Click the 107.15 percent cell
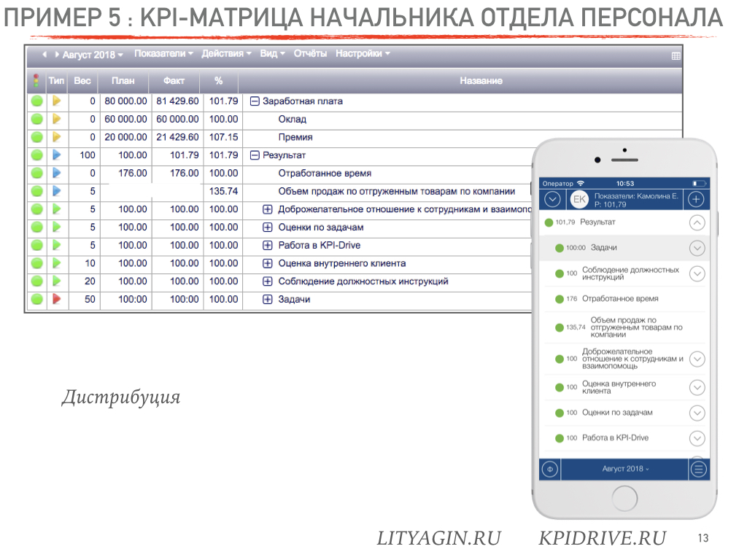 (223, 137)
